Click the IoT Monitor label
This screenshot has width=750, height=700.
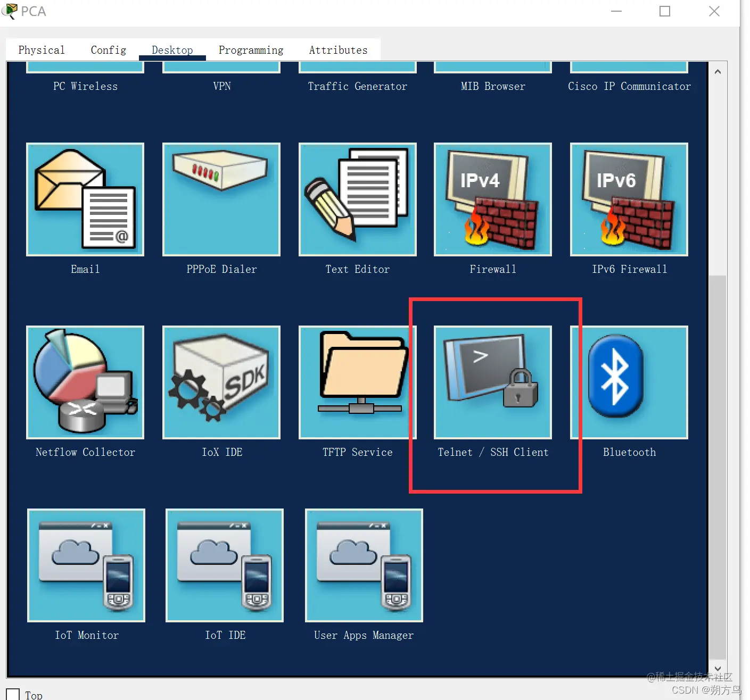(x=87, y=635)
